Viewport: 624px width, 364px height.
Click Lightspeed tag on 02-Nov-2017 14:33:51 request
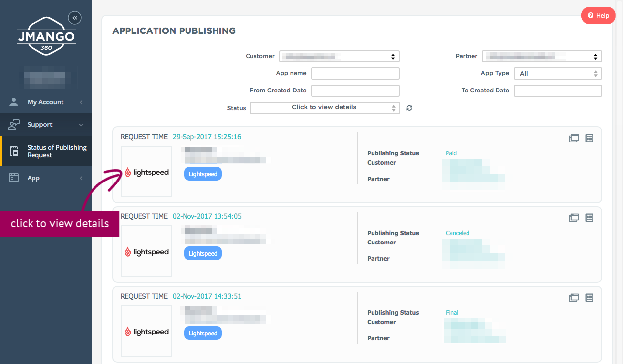(x=203, y=333)
